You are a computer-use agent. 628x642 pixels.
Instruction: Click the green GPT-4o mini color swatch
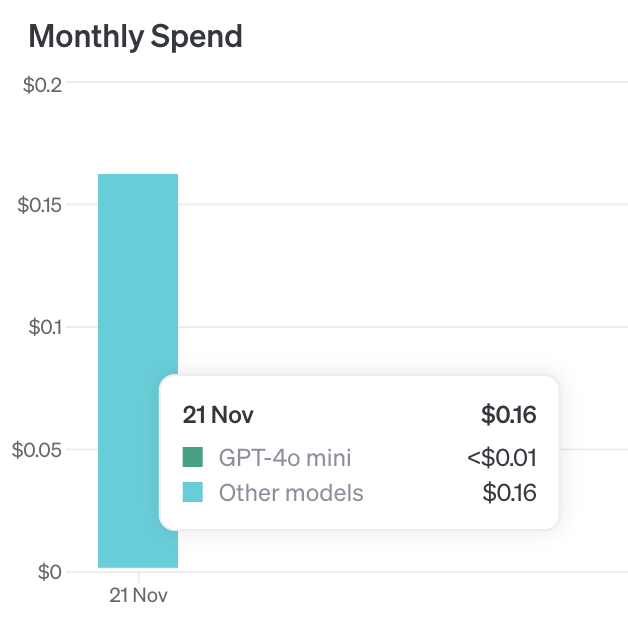point(193,458)
